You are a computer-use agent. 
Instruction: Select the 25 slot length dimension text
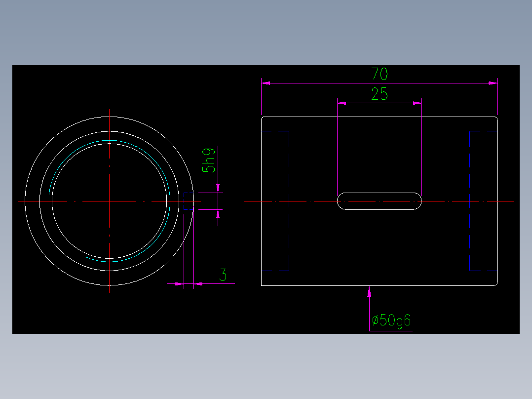pos(380,94)
